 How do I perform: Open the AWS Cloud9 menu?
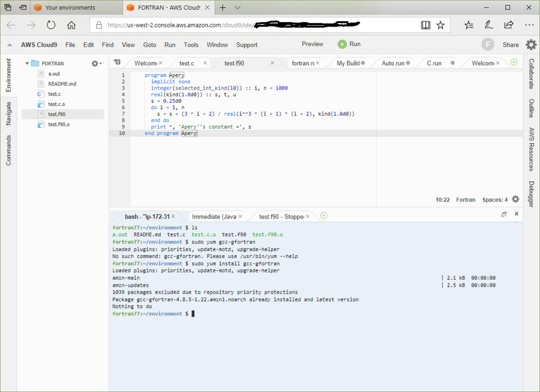(x=39, y=45)
